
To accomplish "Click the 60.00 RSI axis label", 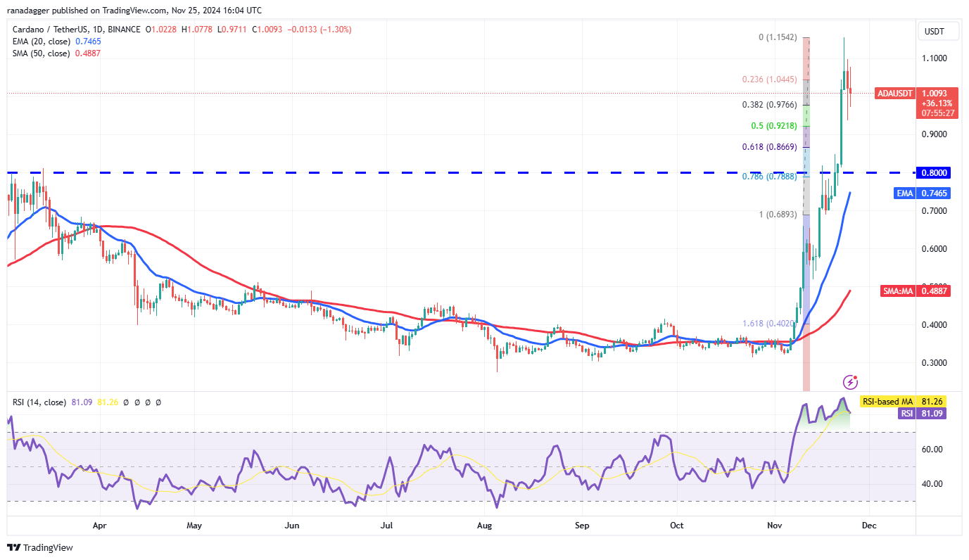I will coord(932,450).
